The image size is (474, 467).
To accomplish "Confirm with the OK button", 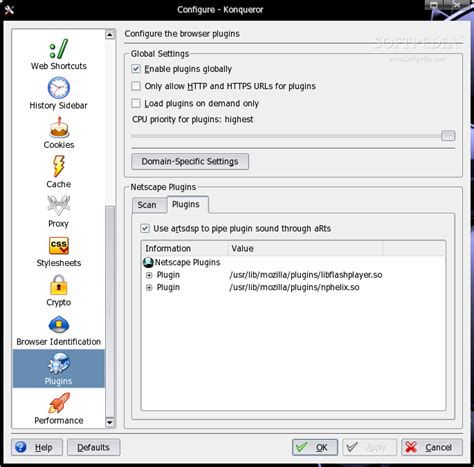I will (x=315, y=447).
